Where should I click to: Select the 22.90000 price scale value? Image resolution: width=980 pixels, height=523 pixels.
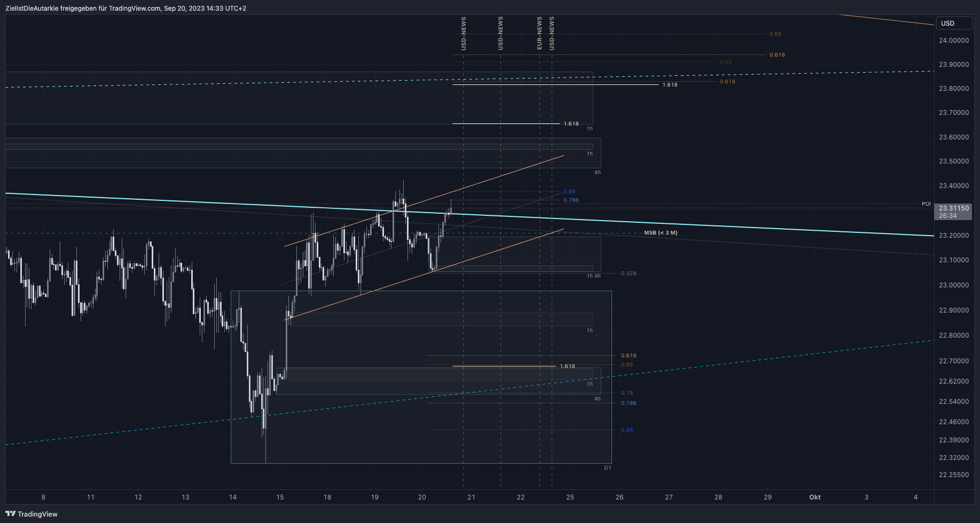[954, 310]
